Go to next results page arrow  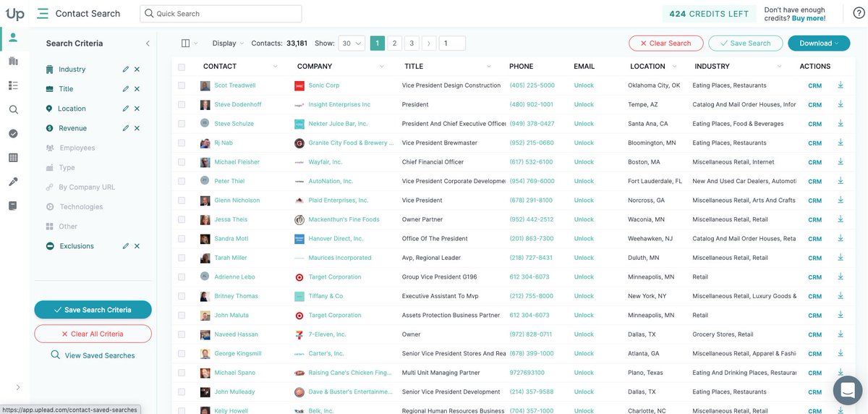(x=429, y=43)
